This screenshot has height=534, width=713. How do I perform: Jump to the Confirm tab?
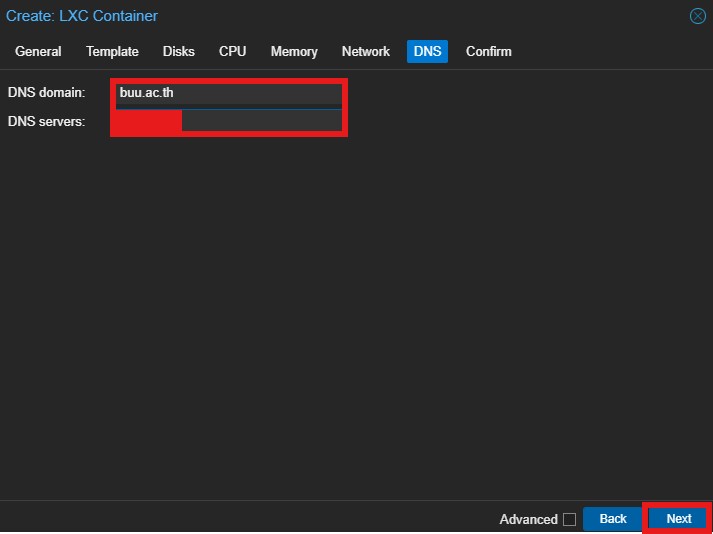pyautogui.click(x=488, y=51)
